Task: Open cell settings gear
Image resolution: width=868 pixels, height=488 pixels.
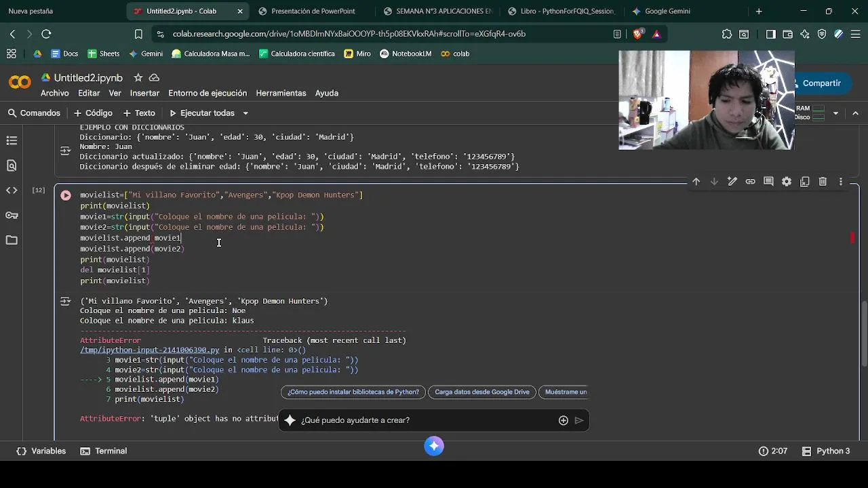Action: tap(787, 182)
